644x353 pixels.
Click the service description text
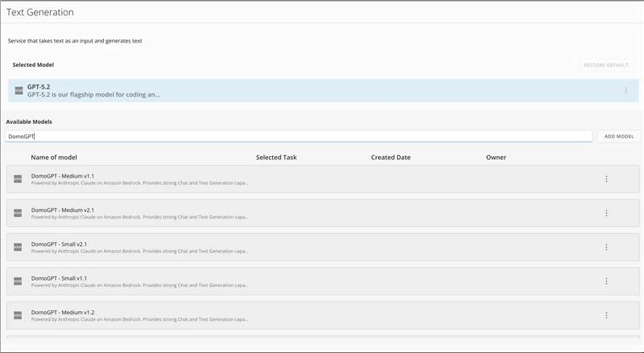pyautogui.click(x=75, y=41)
